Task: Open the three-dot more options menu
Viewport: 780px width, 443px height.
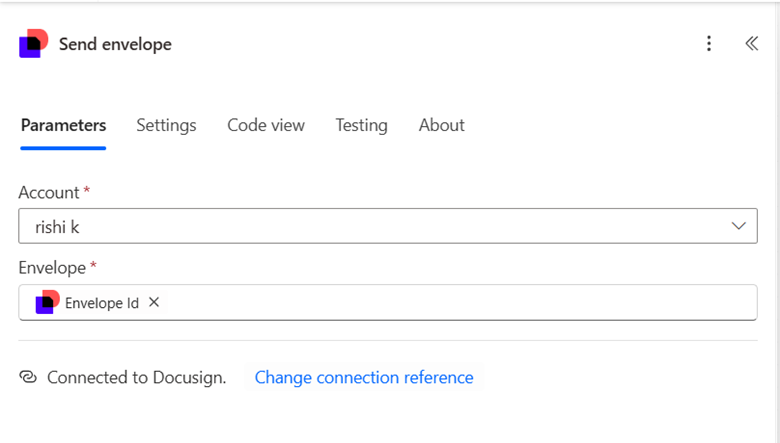Action: pyautogui.click(x=709, y=43)
